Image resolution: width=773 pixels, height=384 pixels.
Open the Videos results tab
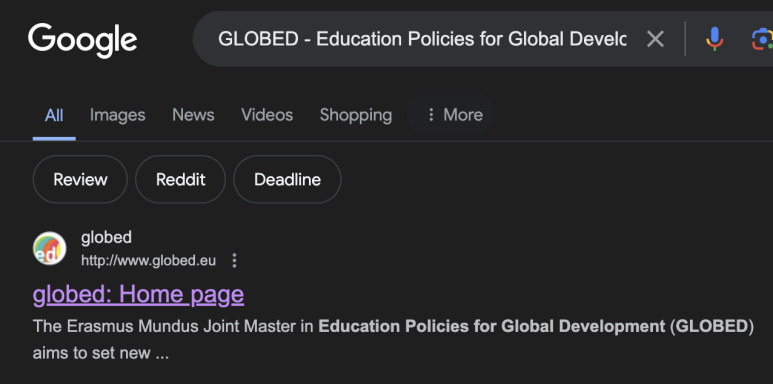tap(267, 115)
